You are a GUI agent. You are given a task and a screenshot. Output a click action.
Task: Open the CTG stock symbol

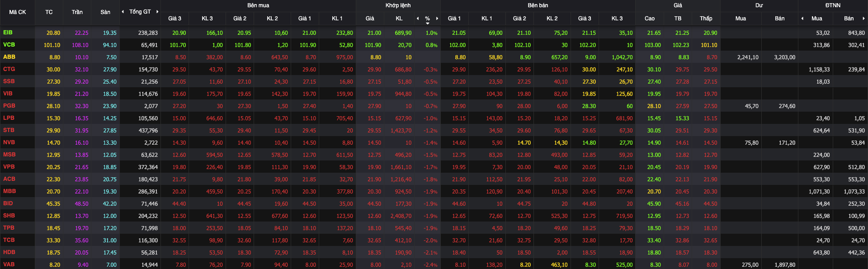9,69
